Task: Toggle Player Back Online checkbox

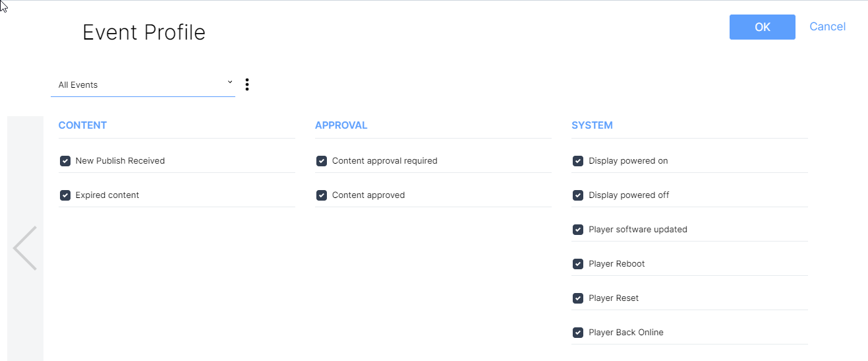Action: (578, 333)
